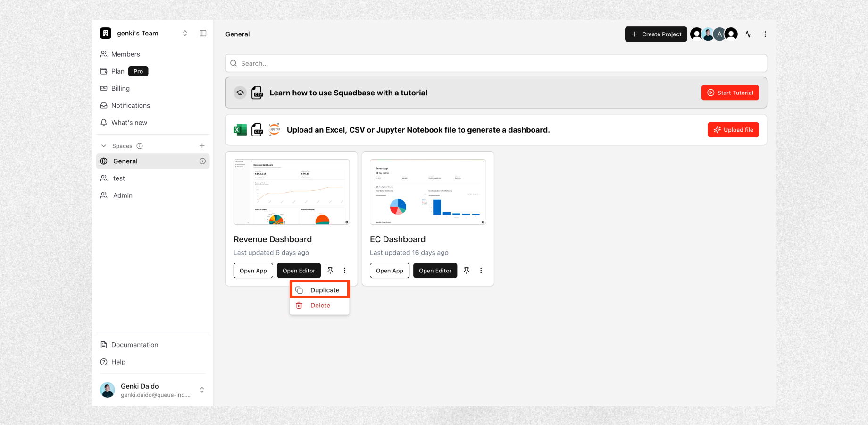Click the genki's Team logo icon

pos(106,33)
